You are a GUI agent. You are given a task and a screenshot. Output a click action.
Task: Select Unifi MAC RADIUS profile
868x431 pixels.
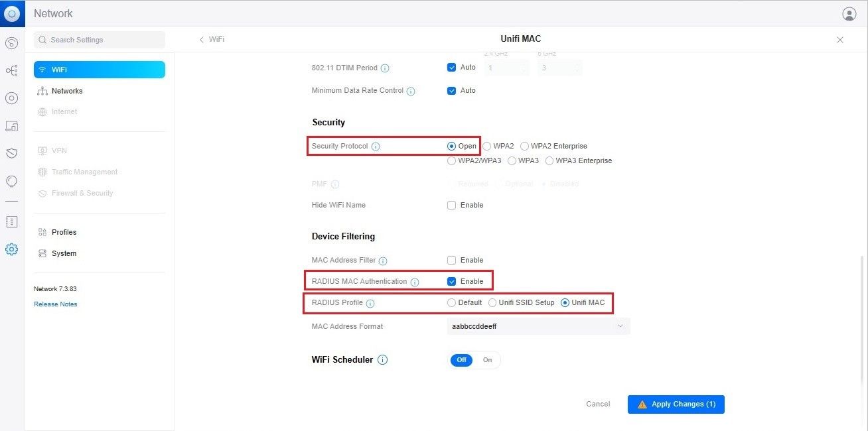[x=565, y=302]
